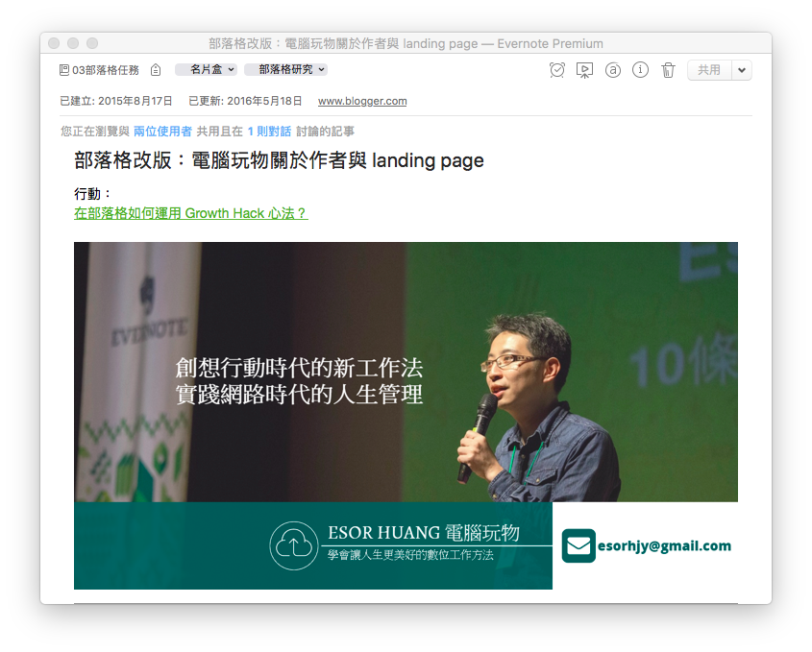Open the 部落格研究 tag dropdown
The width and height of the screenshot is (812, 652).
285,69
